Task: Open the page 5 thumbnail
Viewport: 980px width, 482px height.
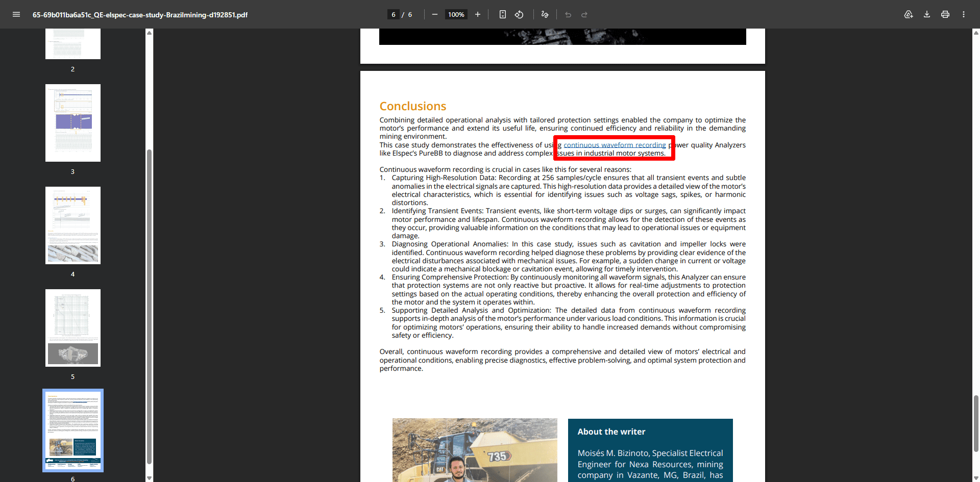Action: click(x=73, y=328)
